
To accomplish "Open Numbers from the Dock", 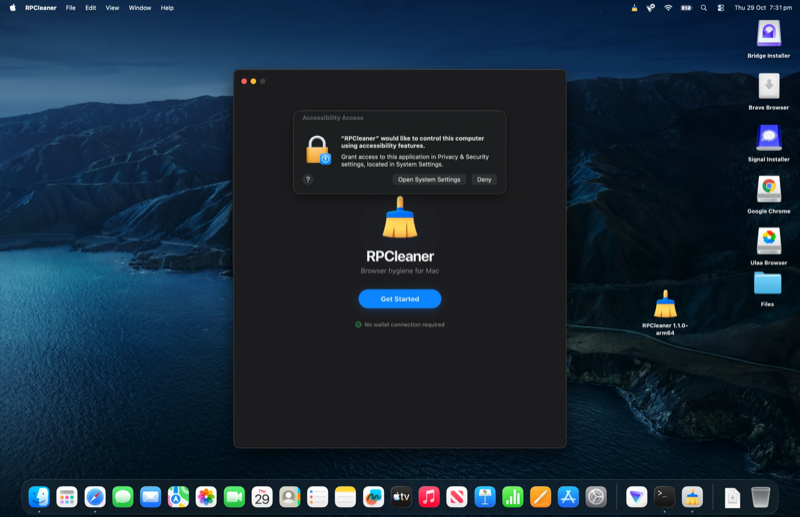I will click(x=512, y=497).
